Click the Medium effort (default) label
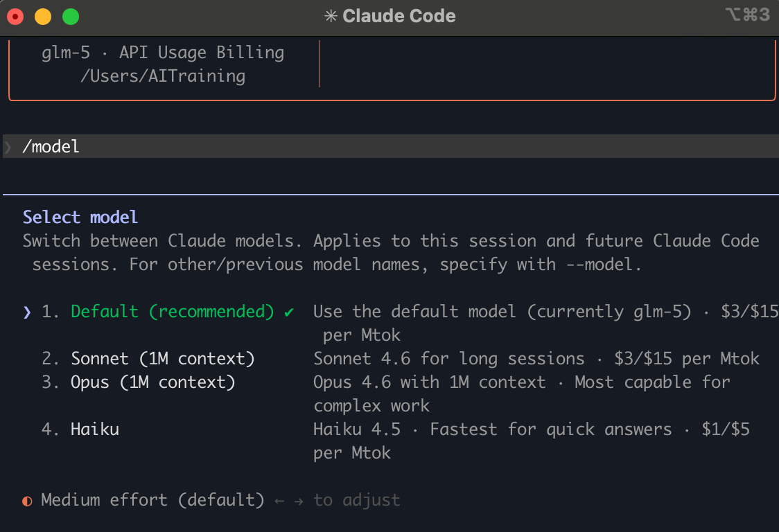The image size is (779, 532). 152,500
